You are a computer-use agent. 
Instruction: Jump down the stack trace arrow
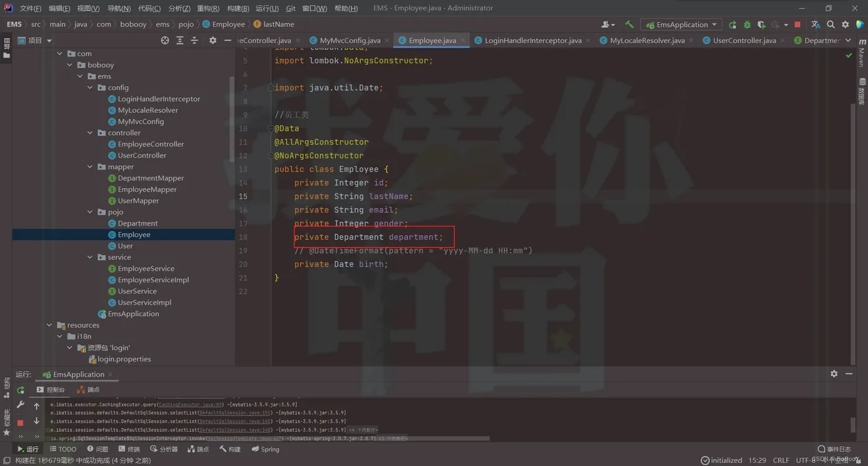[37, 421]
